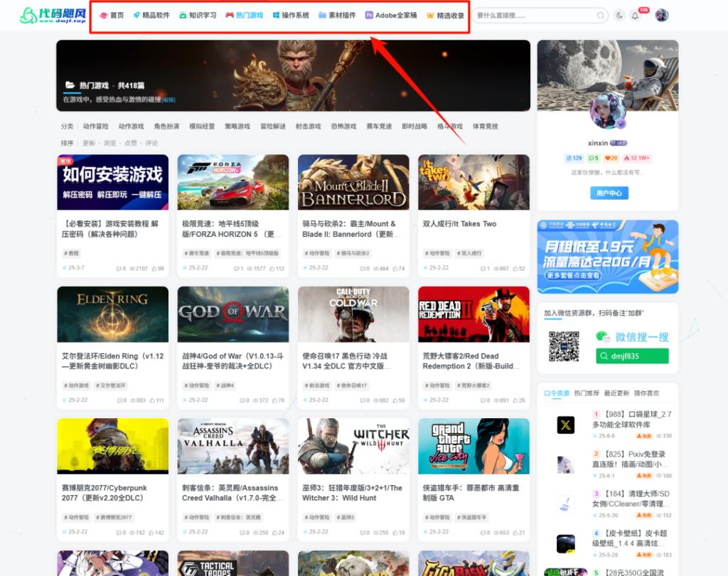The width and height of the screenshot is (728, 576).
Task: Filter by 模拟经营 category
Action: pos(202,127)
